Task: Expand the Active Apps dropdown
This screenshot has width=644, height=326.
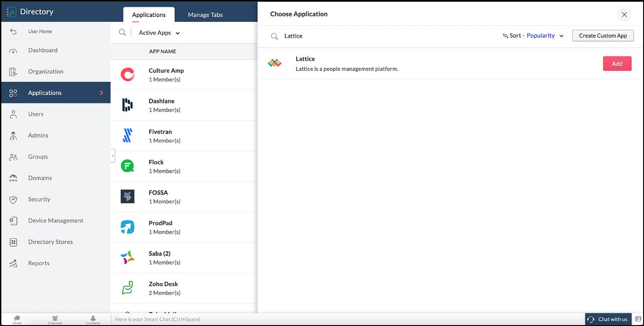Action: [x=159, y=33]
